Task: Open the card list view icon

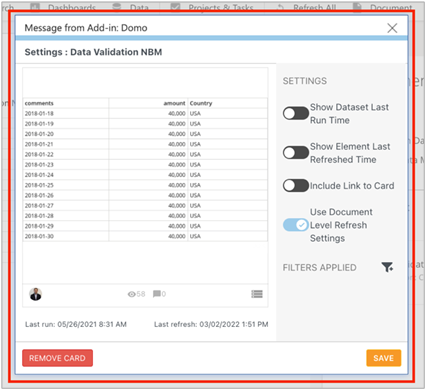Action: coord(257,294)
